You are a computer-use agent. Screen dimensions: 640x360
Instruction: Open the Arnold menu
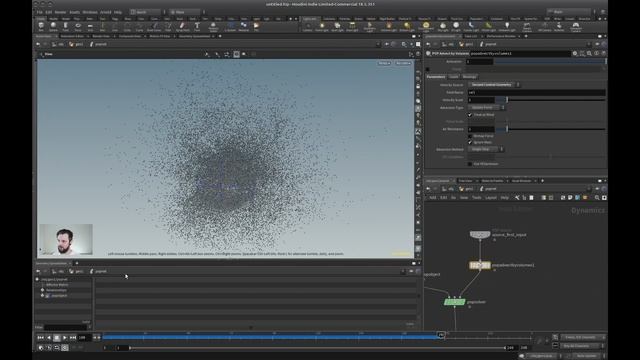click(105, 12)
